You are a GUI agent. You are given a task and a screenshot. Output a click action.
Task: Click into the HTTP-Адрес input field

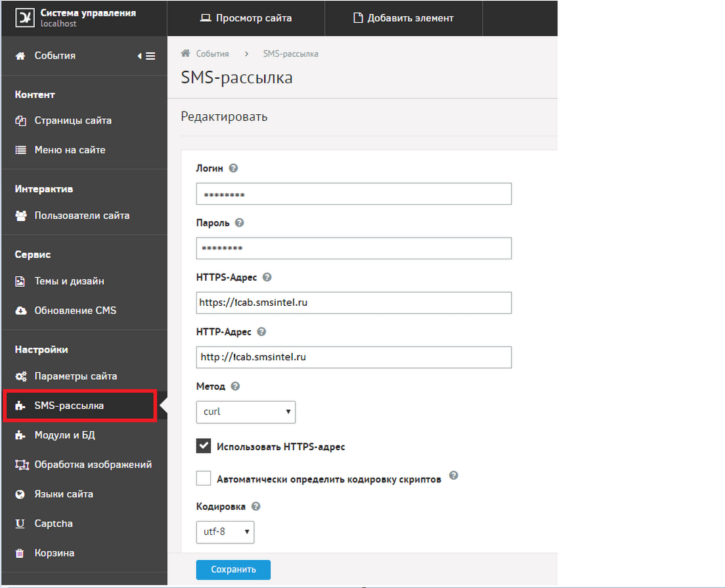[x=354, y=358]
